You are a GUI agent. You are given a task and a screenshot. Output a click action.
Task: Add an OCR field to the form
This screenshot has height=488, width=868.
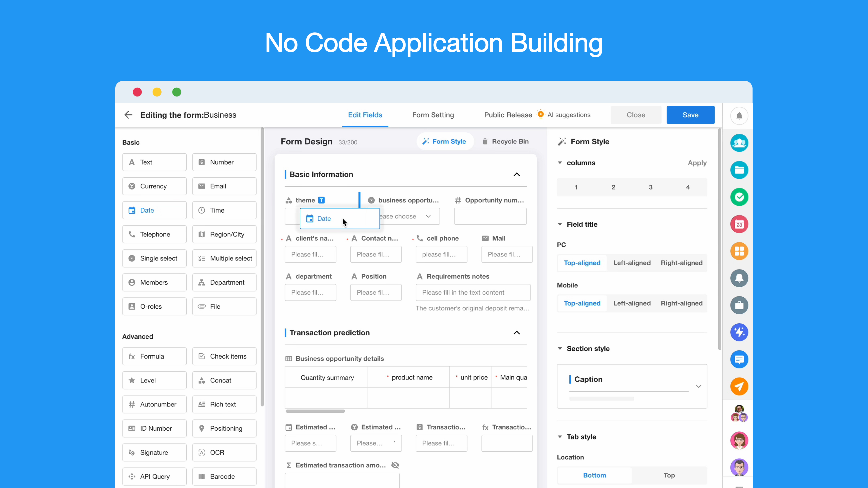(224, 452)
